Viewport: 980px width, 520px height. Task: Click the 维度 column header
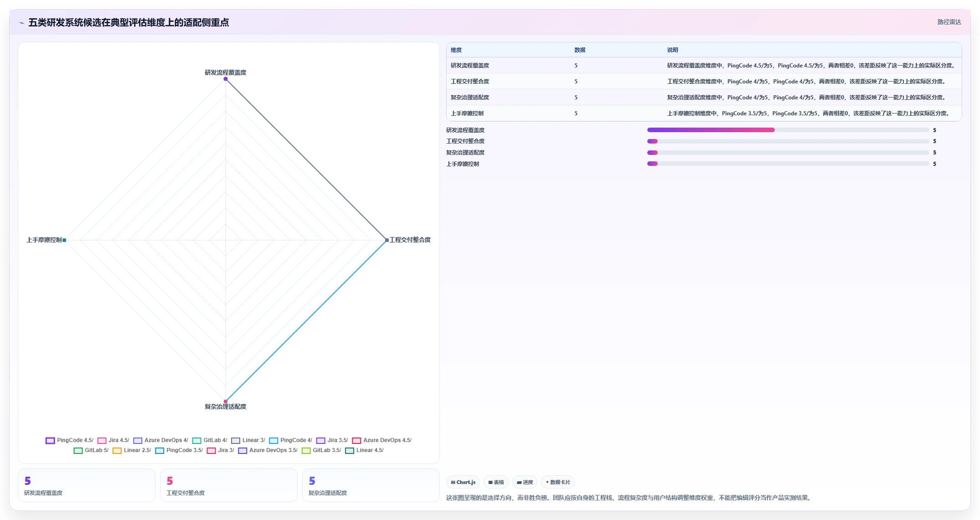pos(456,50)
